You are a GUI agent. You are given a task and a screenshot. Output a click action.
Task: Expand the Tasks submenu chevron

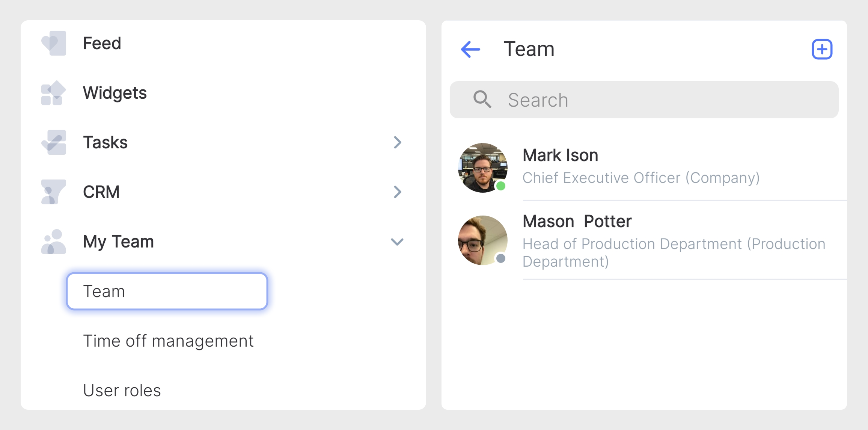click(x=397, y=142)
